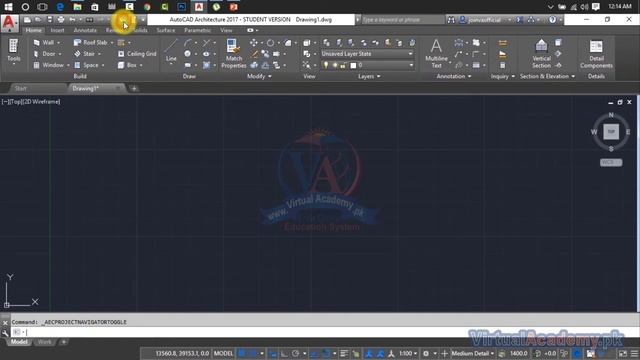640x360 pixels.
Task: Toggle ortho mode in status bar
Action: pyautogui.click(x=284, y=353)
